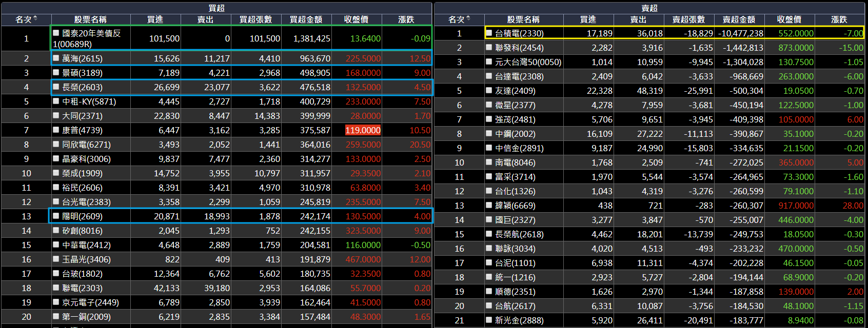The width and height of the screenshot is (868, 328).
Task: Select stock name 裕民(2606)
Action: 82,188
